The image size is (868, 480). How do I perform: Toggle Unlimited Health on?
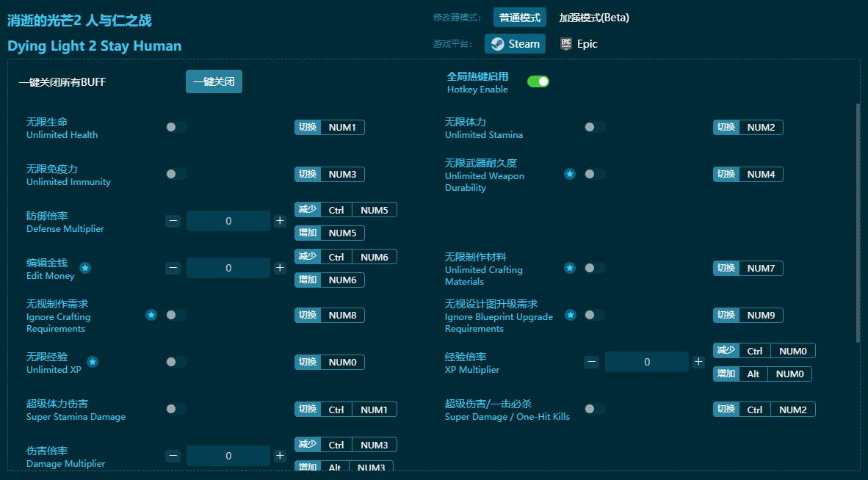(176, 127)
